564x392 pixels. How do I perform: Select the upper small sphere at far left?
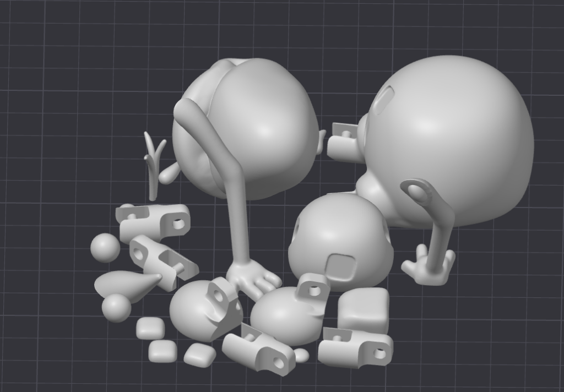pos(105,248)
